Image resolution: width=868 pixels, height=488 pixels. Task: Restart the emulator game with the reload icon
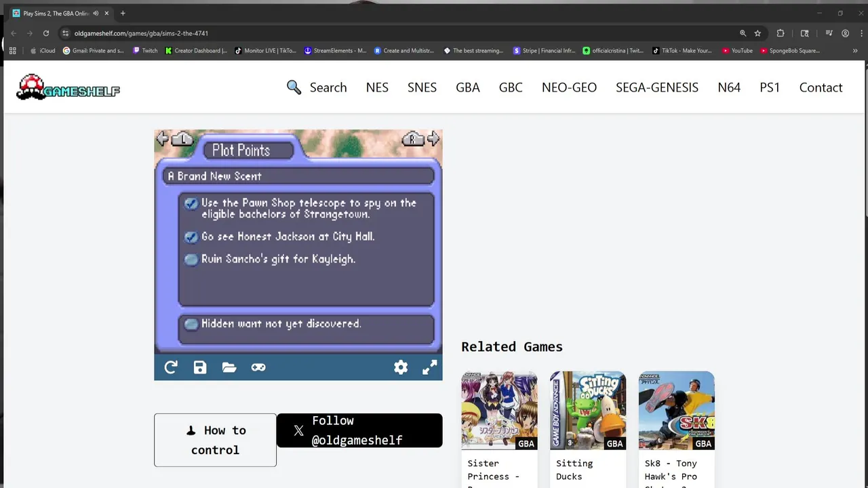point(171,367)
